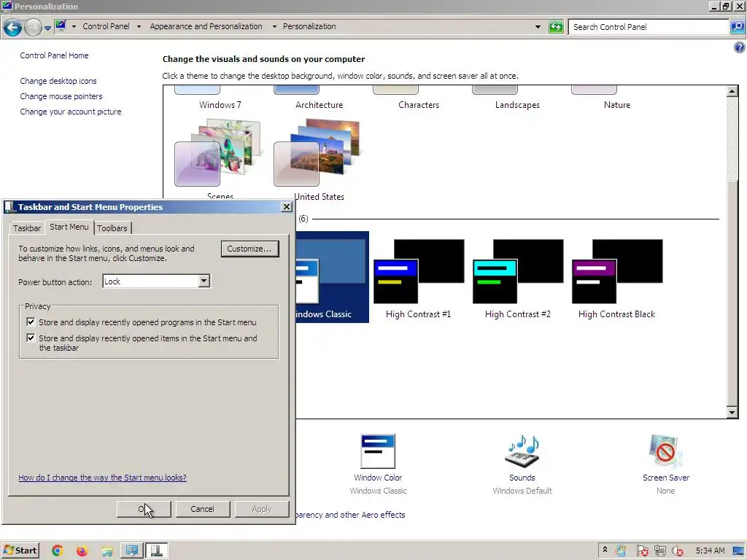The width and height of the screenshot is (747, 560).
Task: Click OK in Taskbar properties dialog
Action: pyautogui.click(x=144, y=509)
